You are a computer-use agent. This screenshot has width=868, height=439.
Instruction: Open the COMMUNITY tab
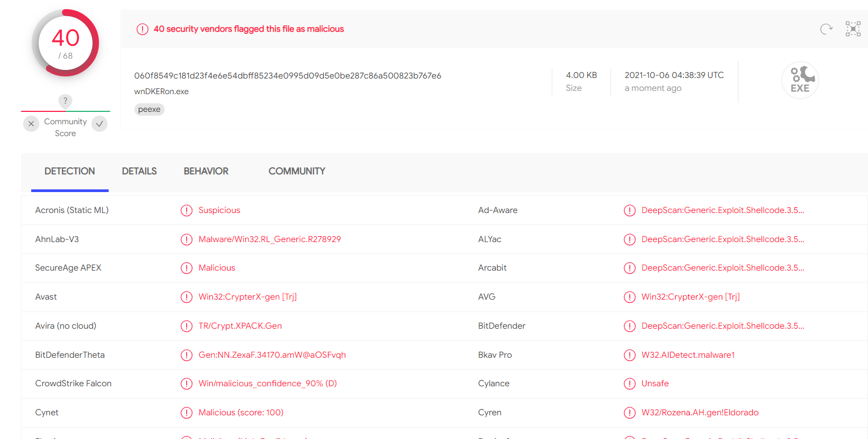[297, 171]
